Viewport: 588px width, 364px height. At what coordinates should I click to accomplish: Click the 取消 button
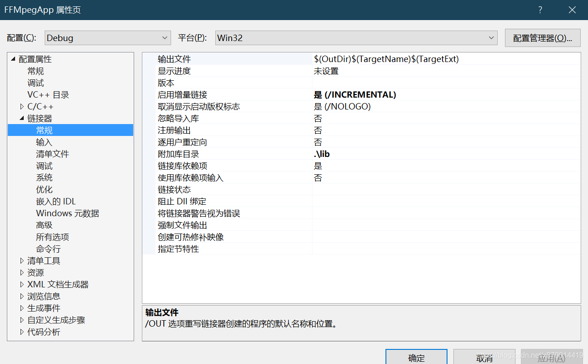tap(484, 358)
